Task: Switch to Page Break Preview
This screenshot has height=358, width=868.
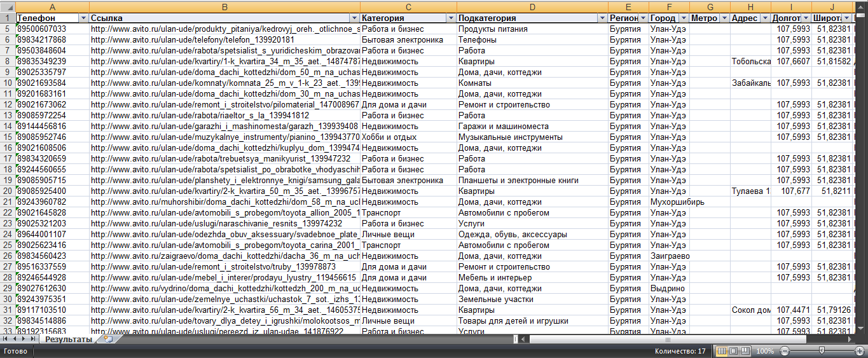Action: tap(745, 351)
